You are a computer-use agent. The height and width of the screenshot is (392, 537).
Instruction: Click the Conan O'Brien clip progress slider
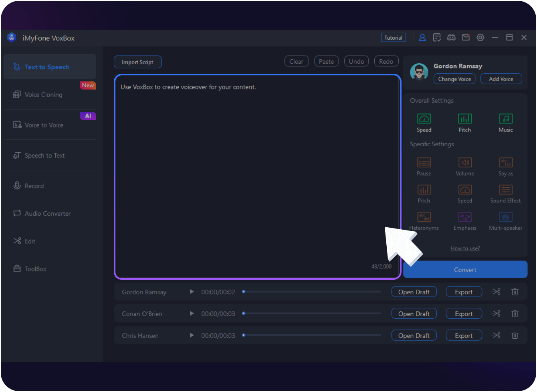point(311,313)
